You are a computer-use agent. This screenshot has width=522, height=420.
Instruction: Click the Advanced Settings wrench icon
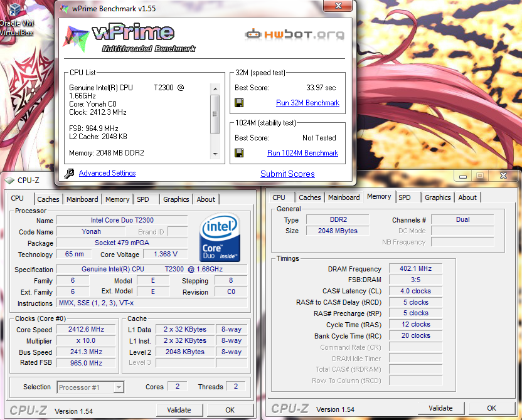(x=69, y=173)
